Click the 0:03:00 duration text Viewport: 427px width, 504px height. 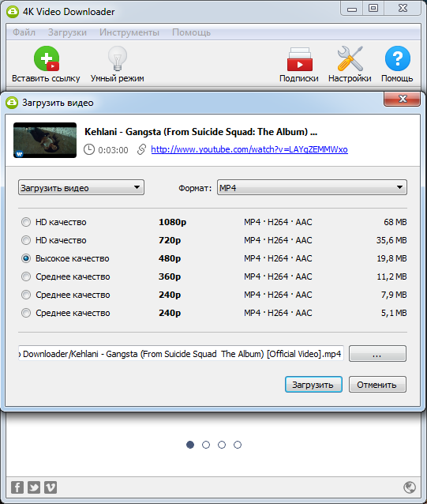tap(113, 150)
